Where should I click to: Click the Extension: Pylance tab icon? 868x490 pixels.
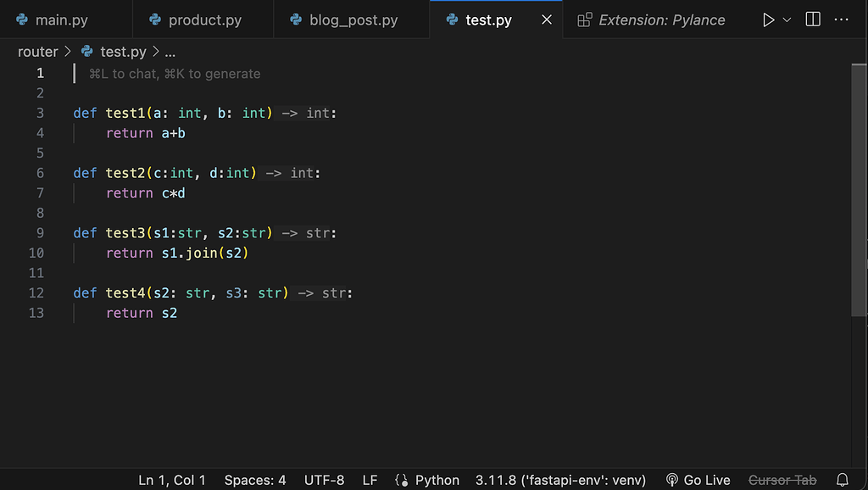[585, 19]
